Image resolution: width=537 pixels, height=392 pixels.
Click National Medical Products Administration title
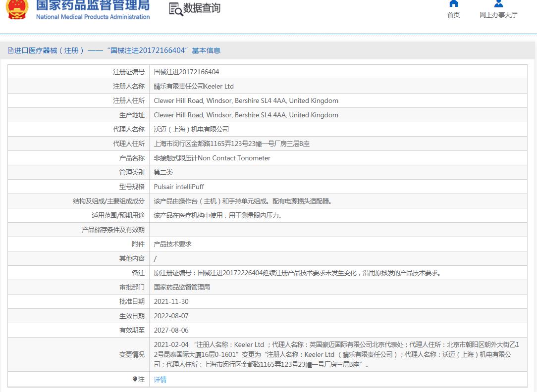(93, 17)
